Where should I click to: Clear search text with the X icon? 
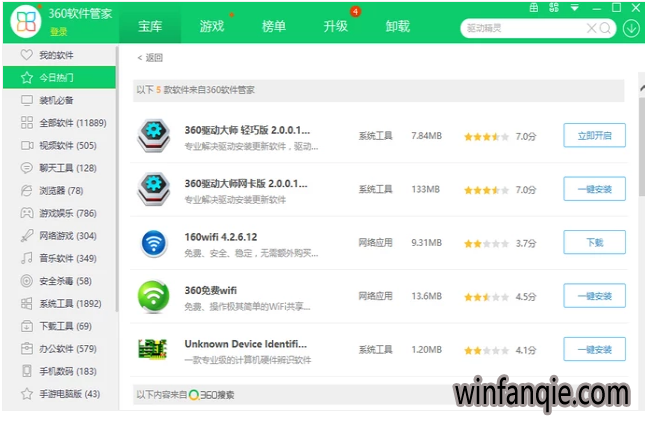pos(591,28)
